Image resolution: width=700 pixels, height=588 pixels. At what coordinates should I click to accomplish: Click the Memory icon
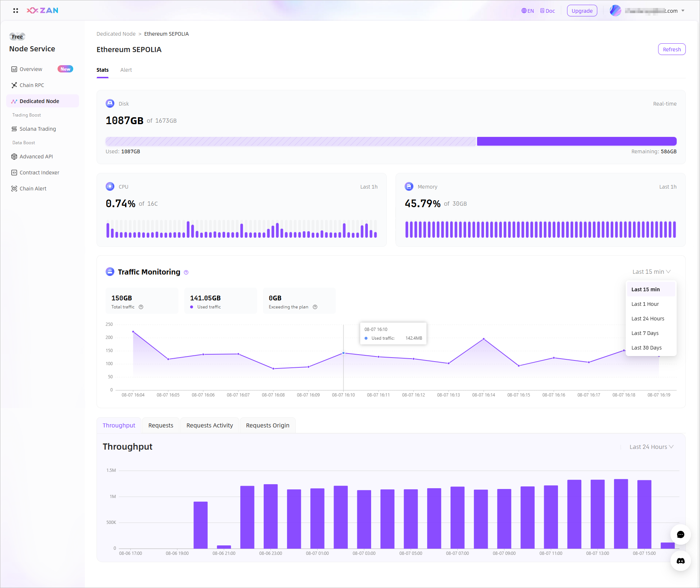point(409,186)
